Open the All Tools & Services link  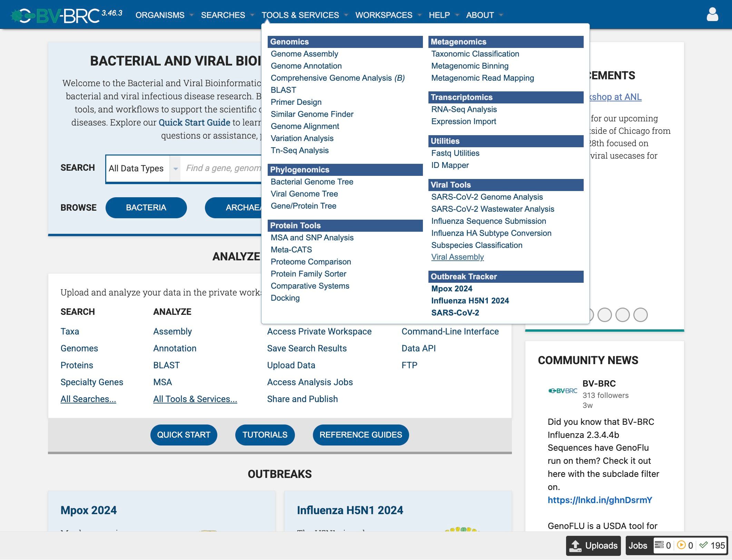coord(195,399)
